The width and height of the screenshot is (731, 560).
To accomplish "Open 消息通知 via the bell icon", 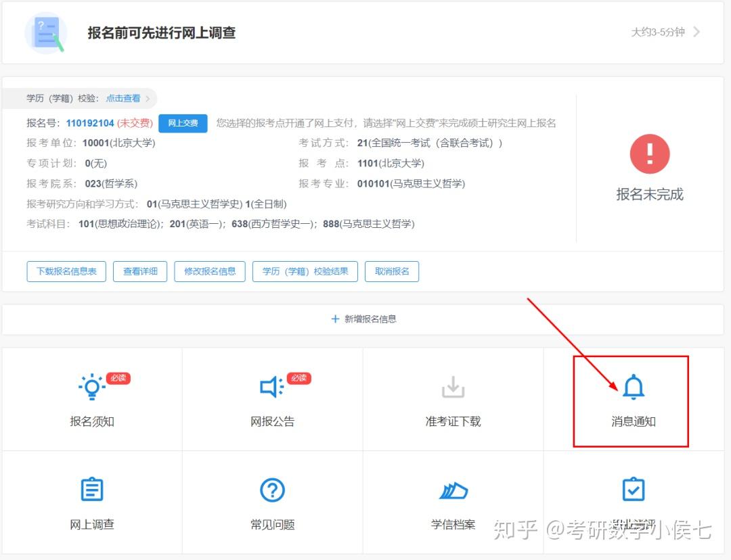I will tap(634, 388).
